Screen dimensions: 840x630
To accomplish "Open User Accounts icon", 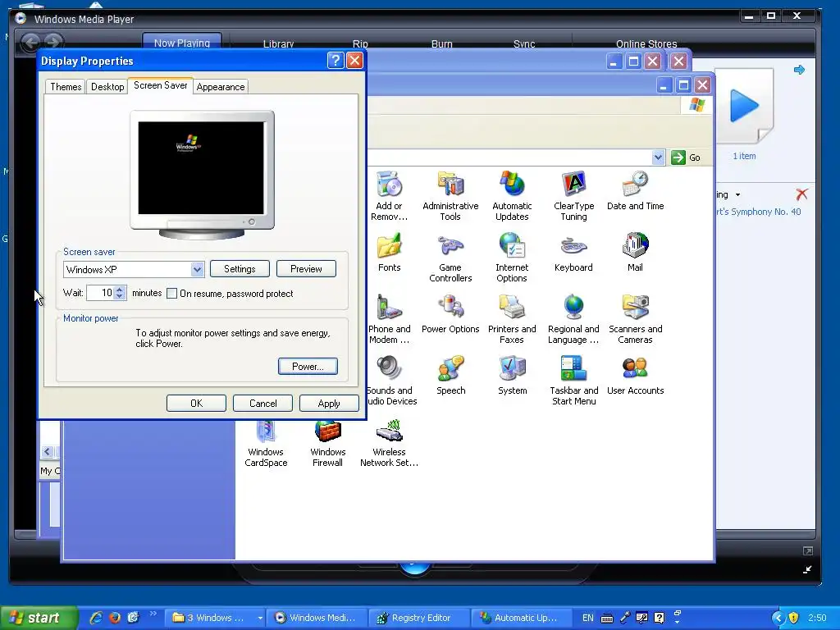I will (636, 376).
